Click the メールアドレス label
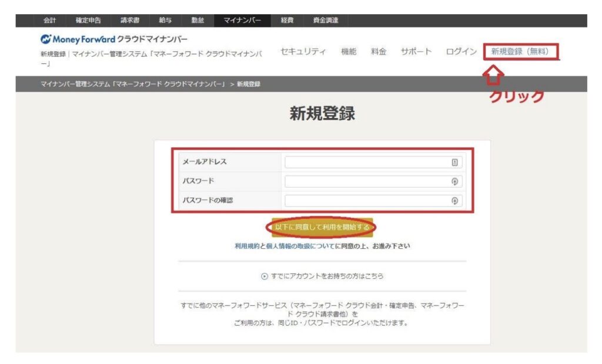 point(205,162)
